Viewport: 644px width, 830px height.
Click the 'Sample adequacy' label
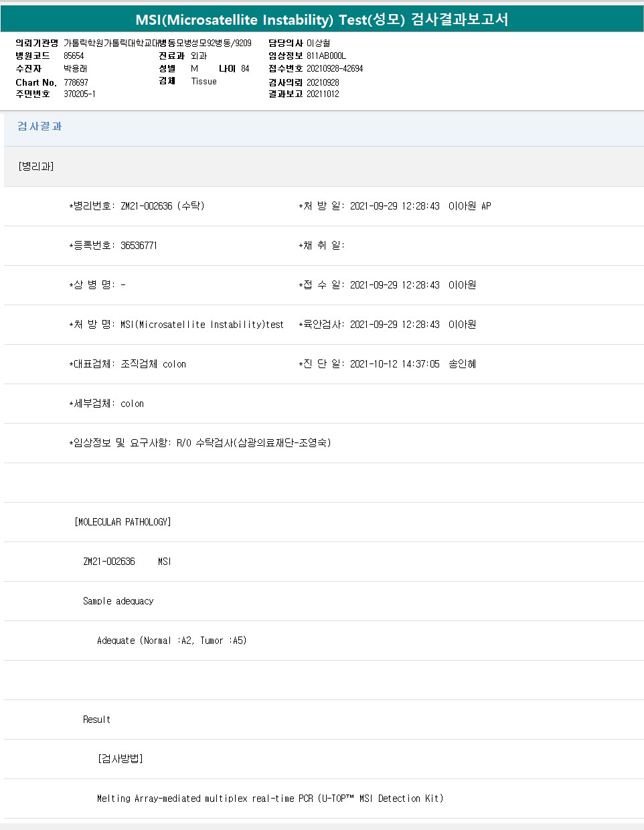tap(118, 601)
